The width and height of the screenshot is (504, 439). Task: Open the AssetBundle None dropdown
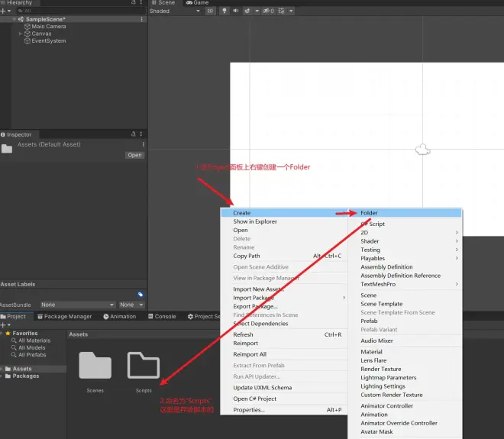77,305
